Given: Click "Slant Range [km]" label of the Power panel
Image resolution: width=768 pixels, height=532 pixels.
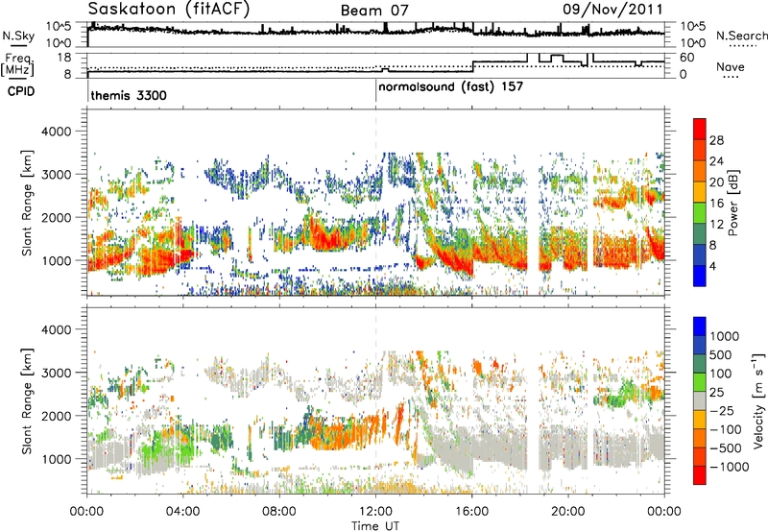Looking at the screenshot, I should 28,203.
